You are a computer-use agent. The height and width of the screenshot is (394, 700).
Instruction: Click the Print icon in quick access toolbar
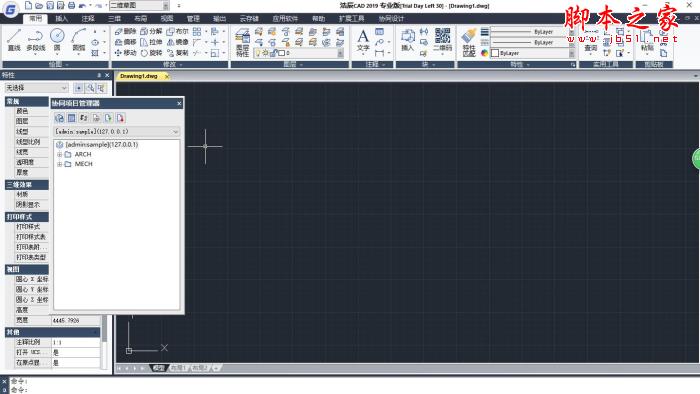pyautogui.click(x=71, y=6)
